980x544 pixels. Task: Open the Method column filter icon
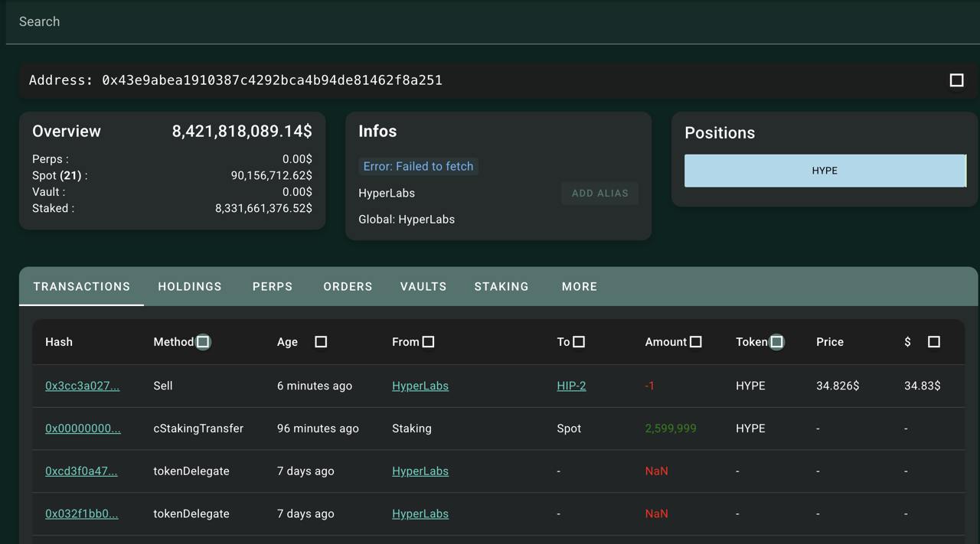click(203, 342)
